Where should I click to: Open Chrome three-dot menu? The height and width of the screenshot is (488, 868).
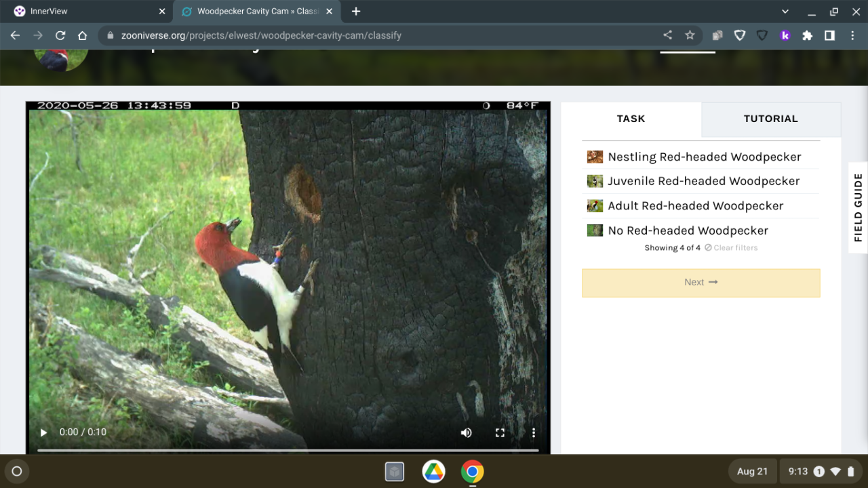852,35
